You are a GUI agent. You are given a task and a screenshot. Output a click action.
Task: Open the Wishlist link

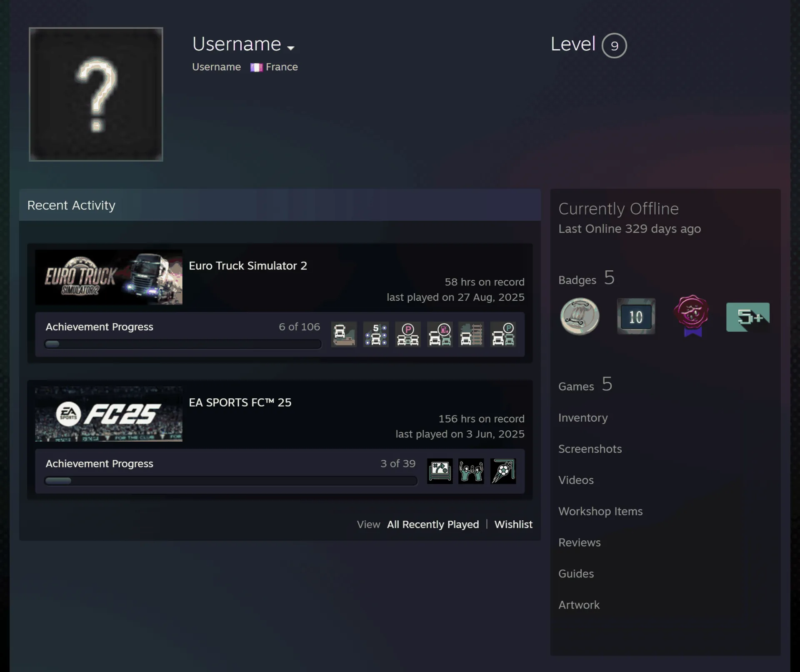pyautogui.click(x=513, y=525)
